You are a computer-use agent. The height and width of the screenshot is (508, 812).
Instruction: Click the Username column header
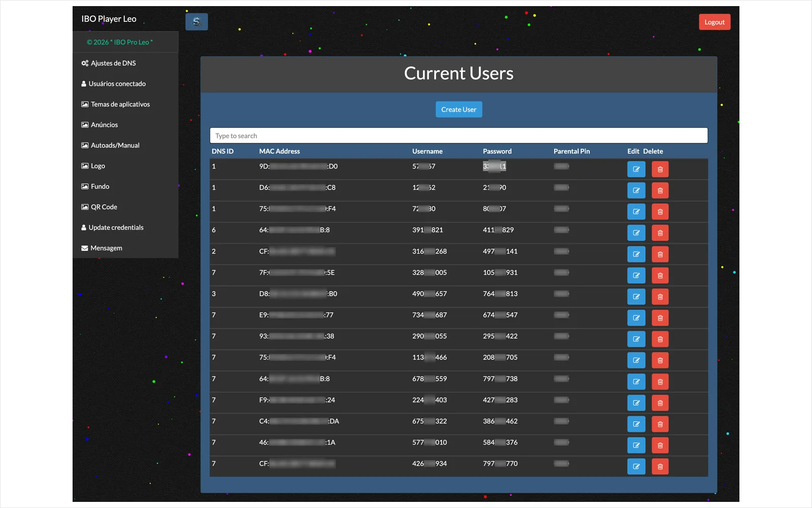tap(427, 151)
